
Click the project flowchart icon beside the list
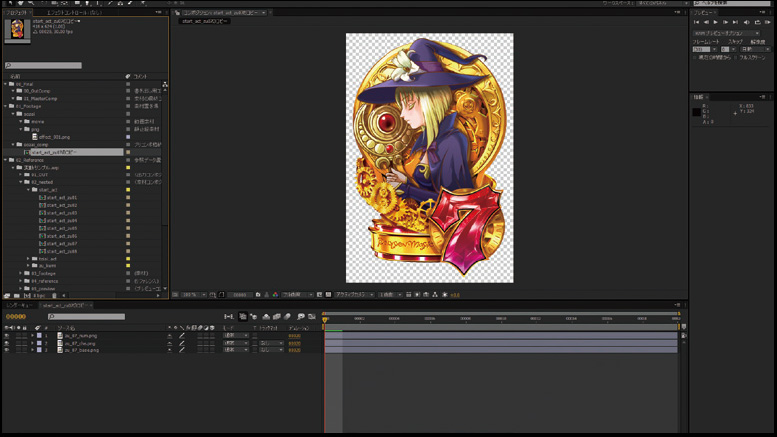click(165, 84)
